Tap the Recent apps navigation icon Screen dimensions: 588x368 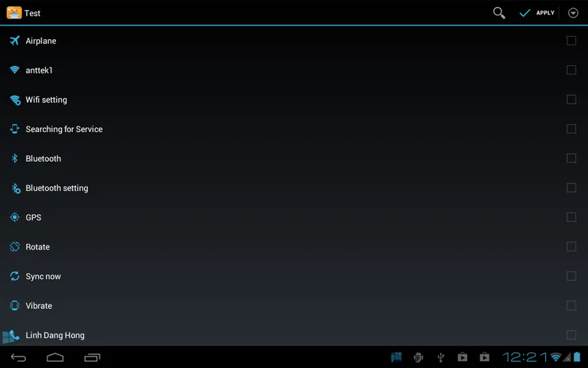point(92,357)
